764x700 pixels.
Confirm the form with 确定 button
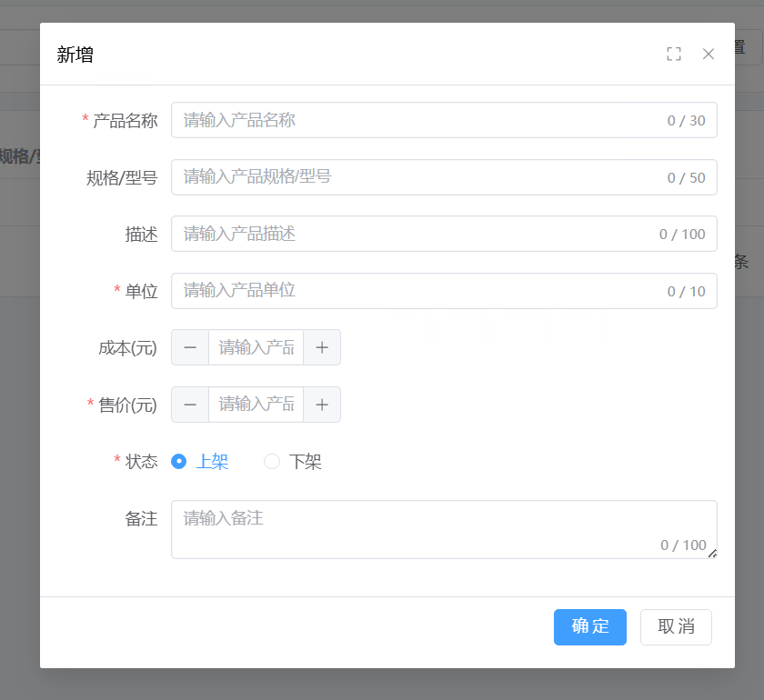tap(590, 627)
